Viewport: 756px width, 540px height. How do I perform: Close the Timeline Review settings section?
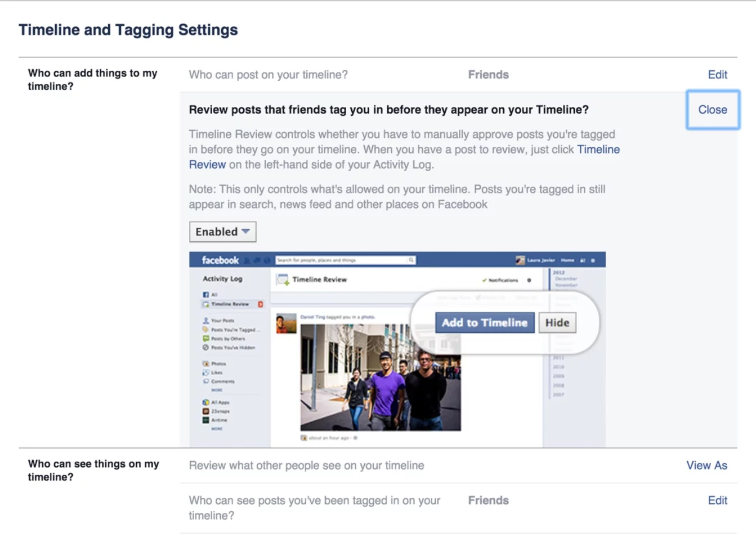point(712,110)
